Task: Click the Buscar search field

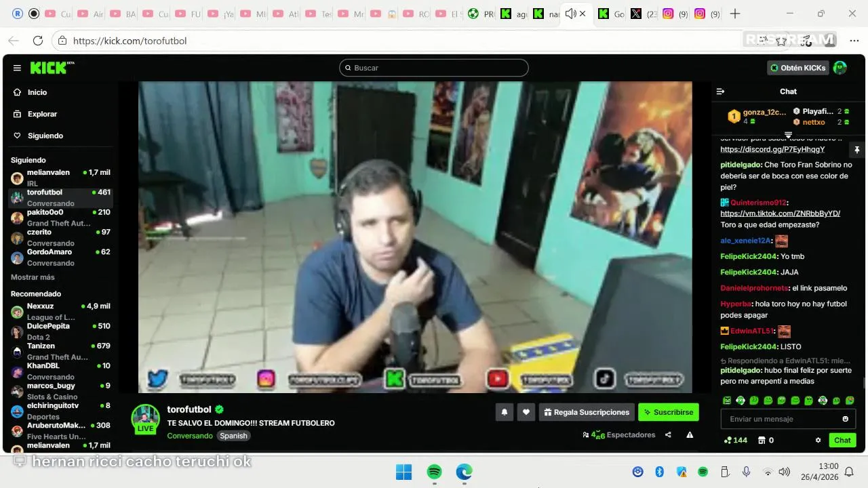Action: point(434,68)
